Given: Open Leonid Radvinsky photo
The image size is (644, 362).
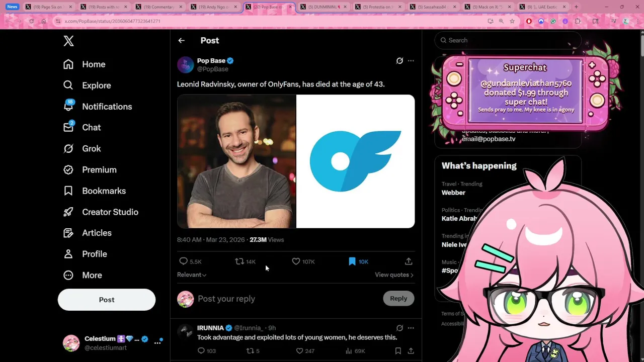Looking at the screenshot, I should 236,161.
